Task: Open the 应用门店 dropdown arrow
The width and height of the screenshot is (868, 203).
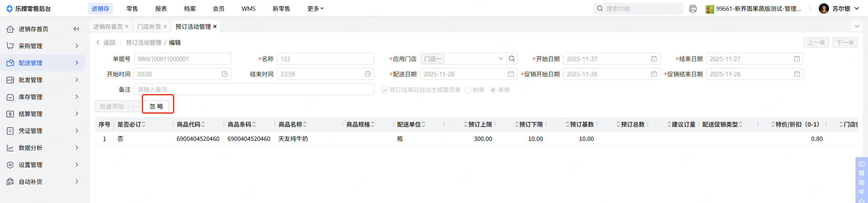Action: (500, 59)
